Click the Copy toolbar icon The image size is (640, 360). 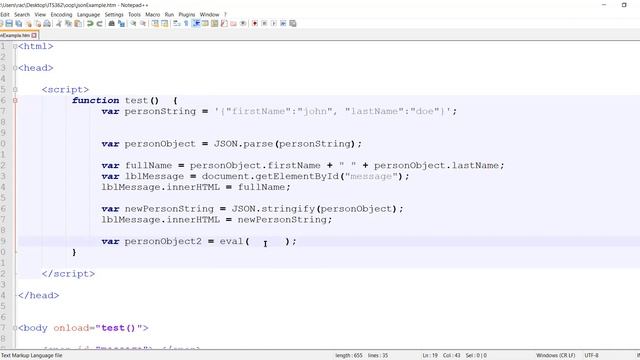[x=68, y=24]
